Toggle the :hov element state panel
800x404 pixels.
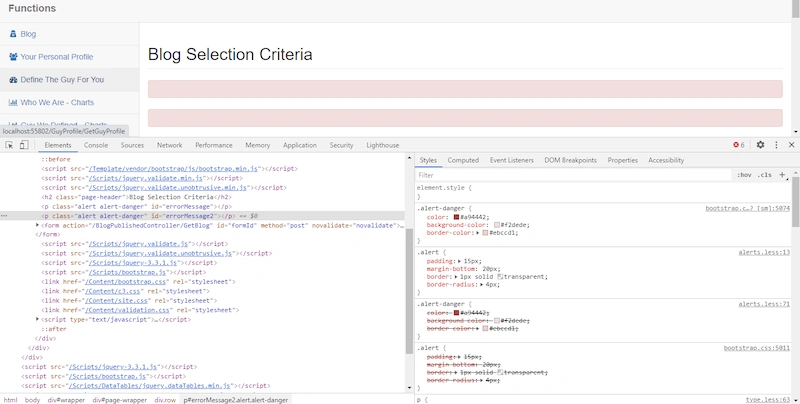(x=744, y=175)
